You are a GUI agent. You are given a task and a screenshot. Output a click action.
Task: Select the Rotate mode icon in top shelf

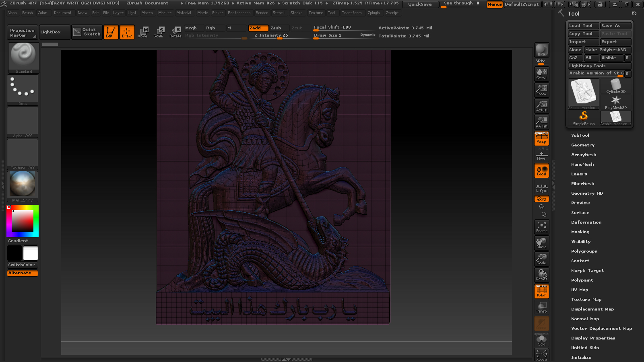(175, 32)
